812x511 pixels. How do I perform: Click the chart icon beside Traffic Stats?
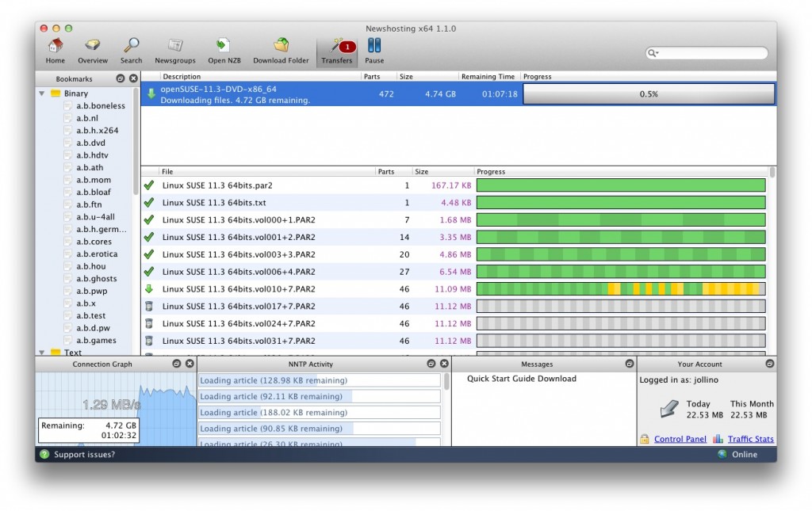click(x=718, y=439)
